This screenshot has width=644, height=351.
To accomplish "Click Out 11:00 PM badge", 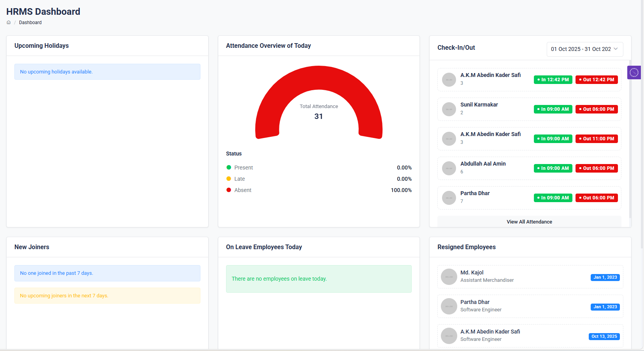I will pyautogui.click(x=597, y=139).
